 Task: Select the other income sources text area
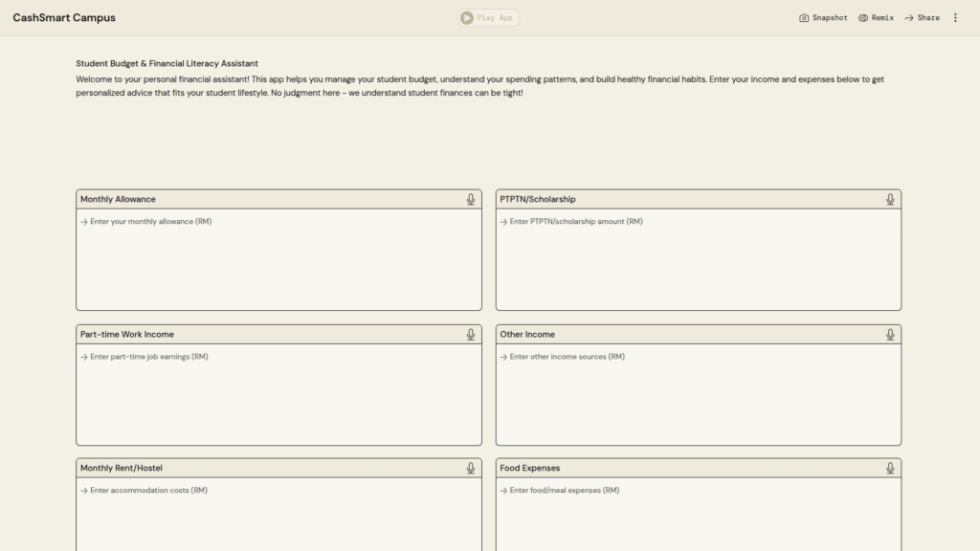pos(698,393)
